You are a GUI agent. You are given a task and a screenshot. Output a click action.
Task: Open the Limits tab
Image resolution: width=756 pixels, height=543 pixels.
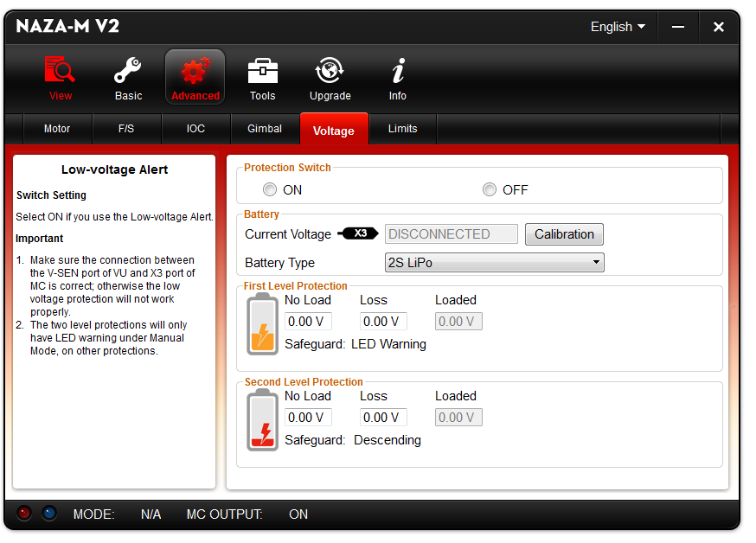click(402, 129)
